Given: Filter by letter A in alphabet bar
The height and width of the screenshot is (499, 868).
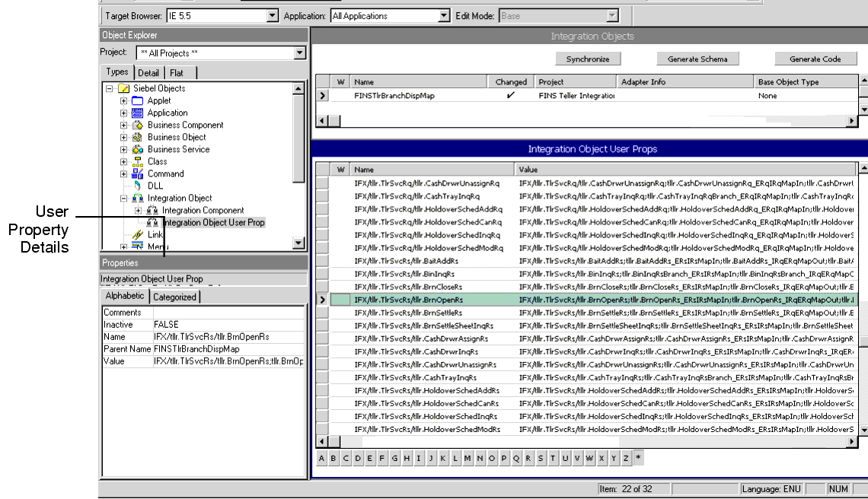Looking at the screenshot, I should [321, 458].
